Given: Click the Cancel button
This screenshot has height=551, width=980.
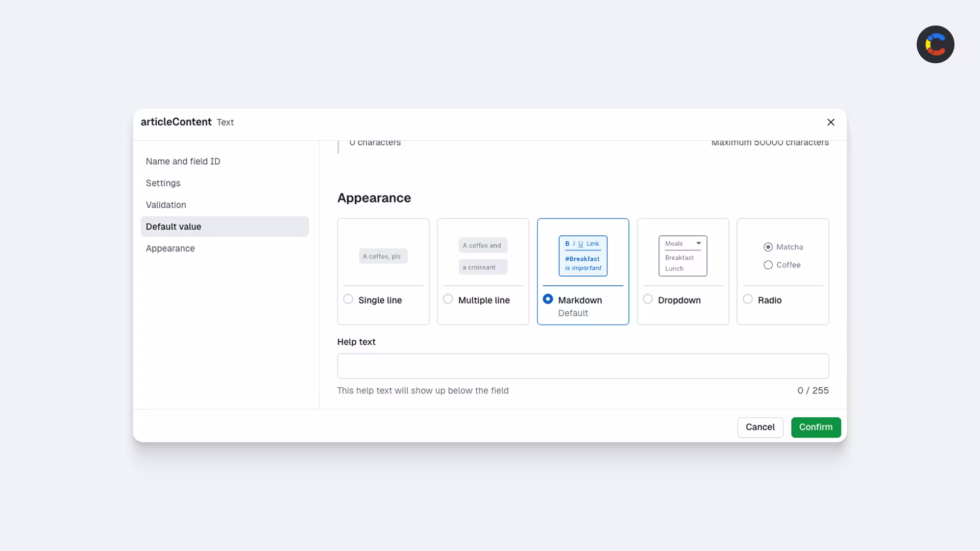Looking at the screenshot, I should click(x=760, y=428).
